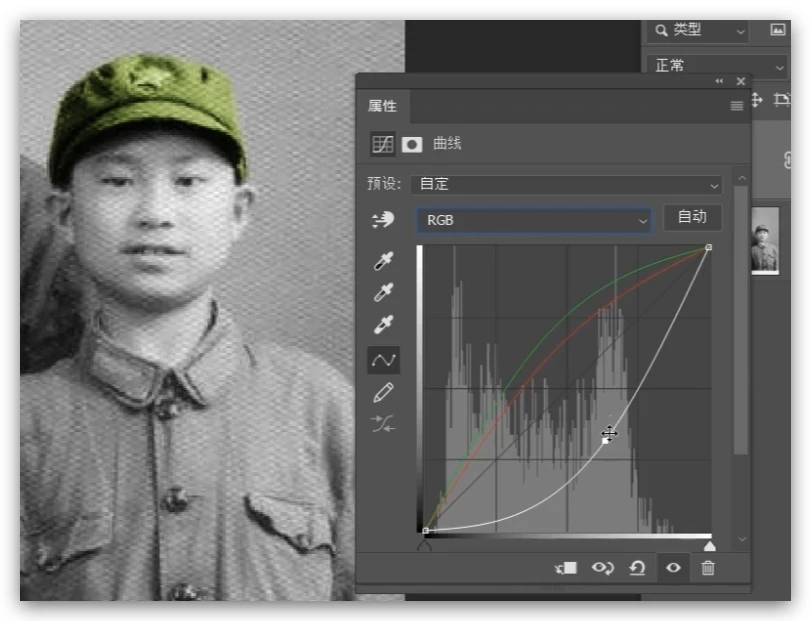Open the 预设 preset dropdown showing 自定
This screenshot has width=811, height=621.
(568, 185)
